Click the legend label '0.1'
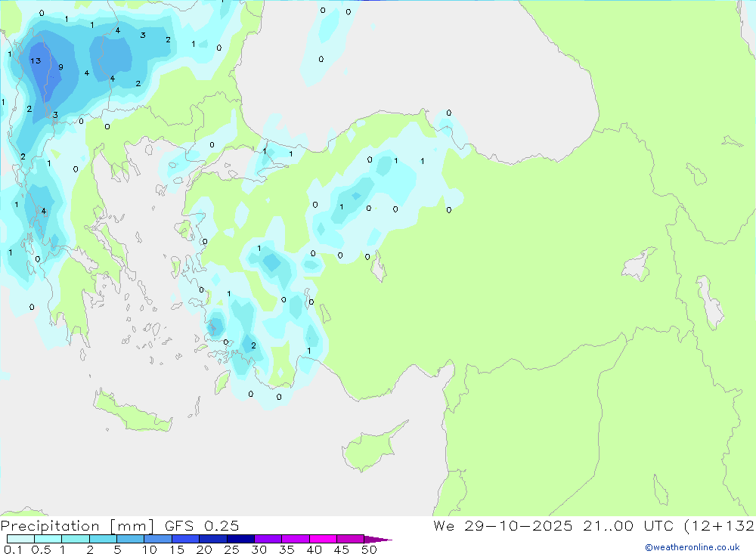 (13, 549)
